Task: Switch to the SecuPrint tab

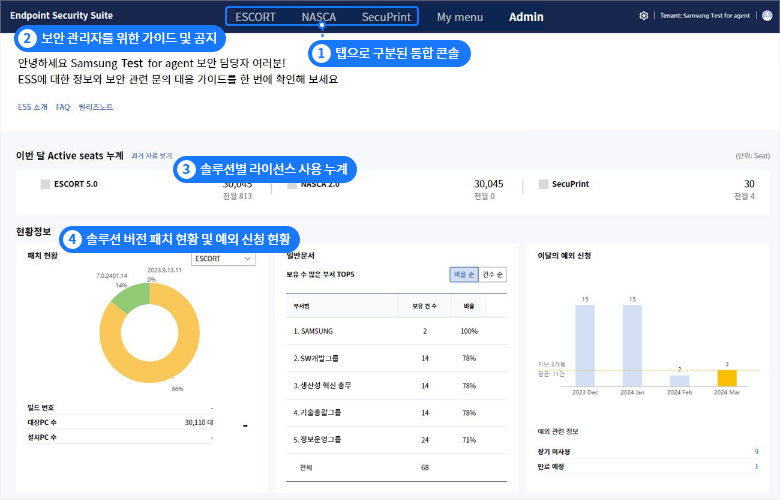Action: point(387,17)
